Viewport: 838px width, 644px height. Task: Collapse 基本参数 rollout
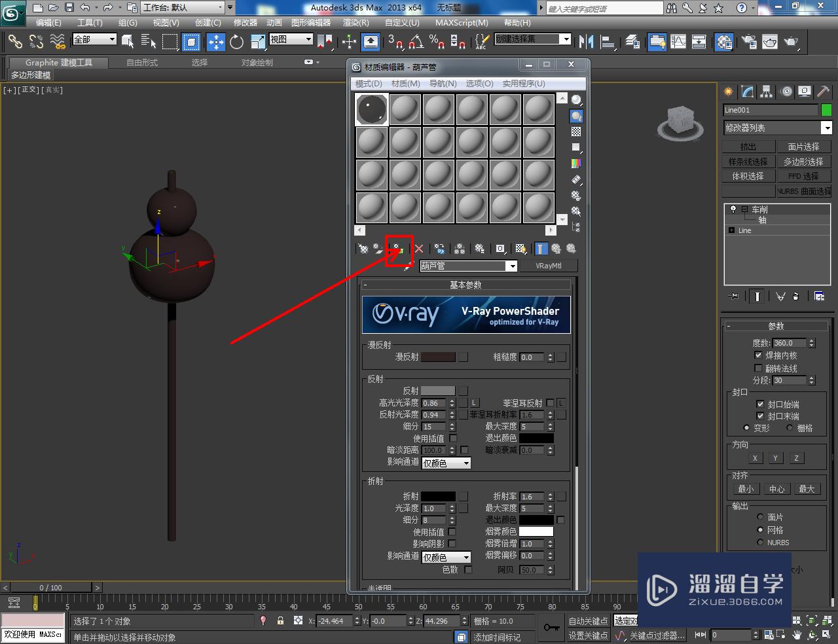[465, 285]
